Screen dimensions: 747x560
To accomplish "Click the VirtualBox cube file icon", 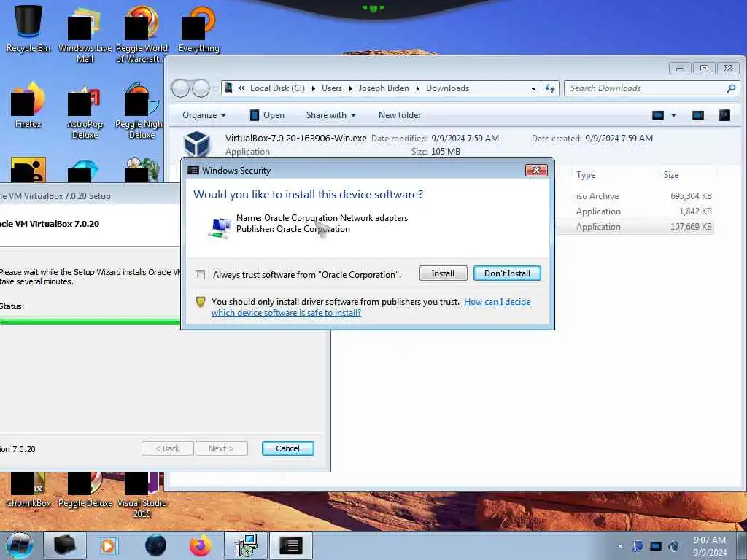I will click(197, 144).
